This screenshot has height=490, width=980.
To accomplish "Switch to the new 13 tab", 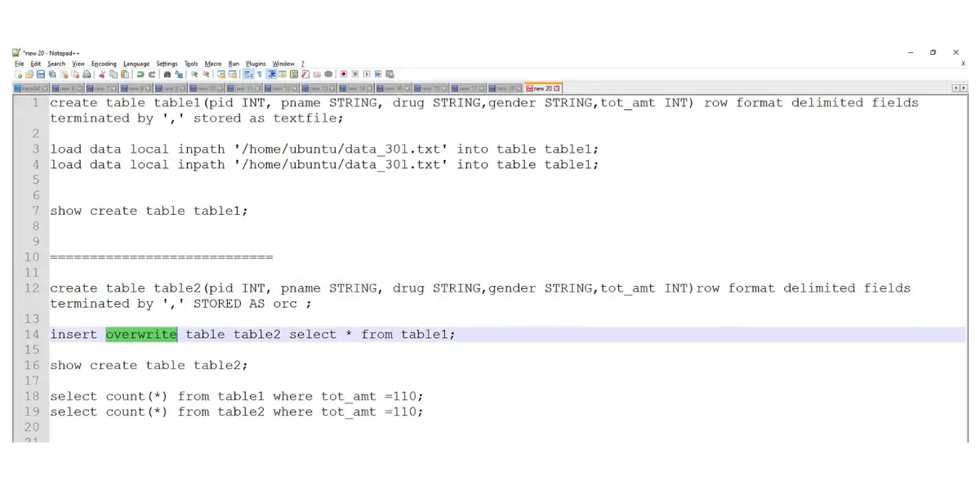I will click(319, 88).
